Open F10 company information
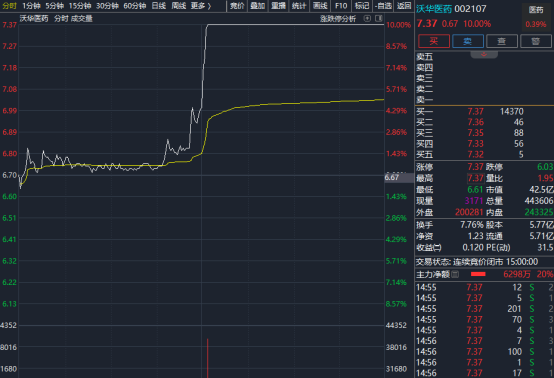554x378 pixels. (341, 6)
